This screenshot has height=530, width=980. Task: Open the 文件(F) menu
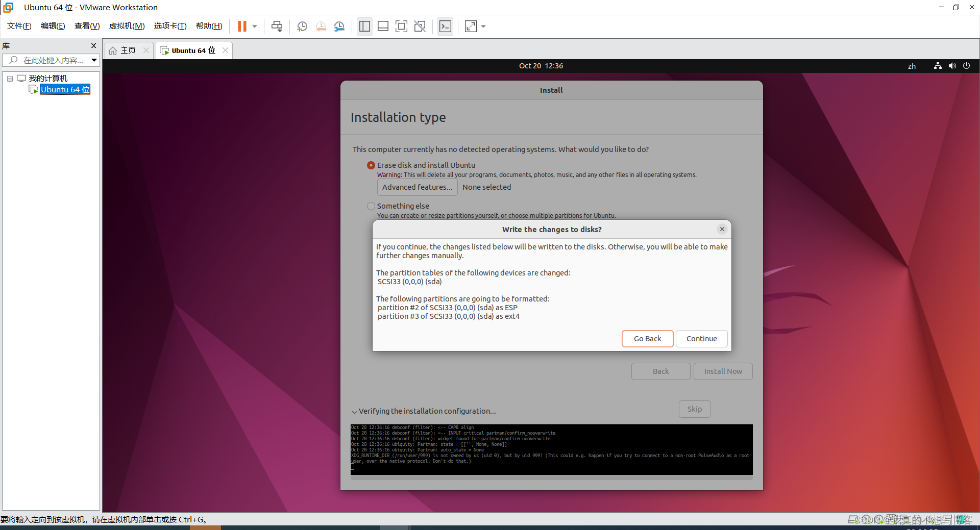19,26
